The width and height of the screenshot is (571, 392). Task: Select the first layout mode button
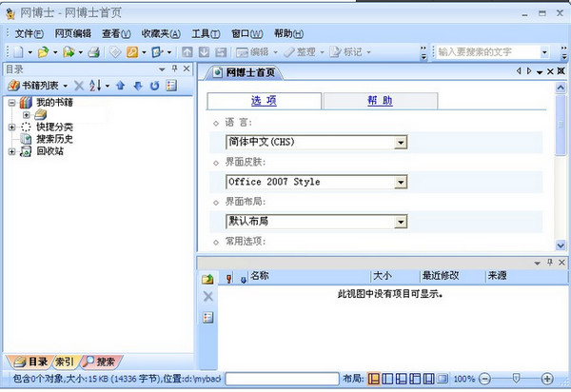[374, 379]
